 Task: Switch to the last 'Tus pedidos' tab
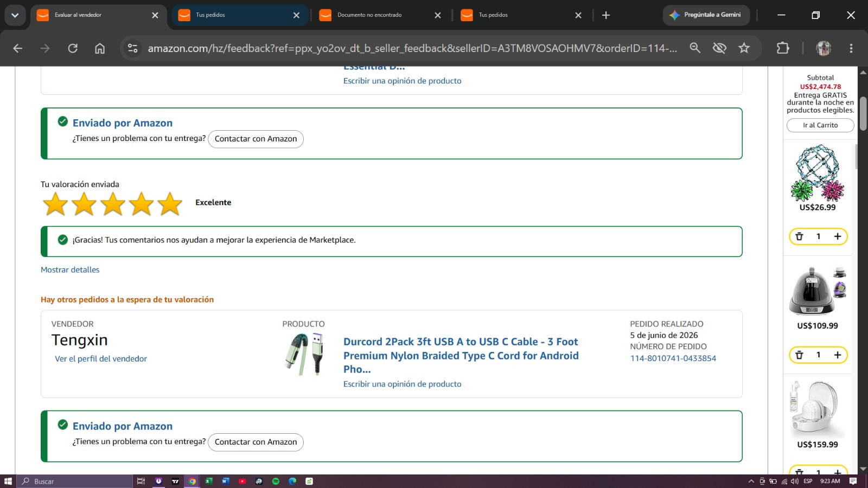[522, 15]
